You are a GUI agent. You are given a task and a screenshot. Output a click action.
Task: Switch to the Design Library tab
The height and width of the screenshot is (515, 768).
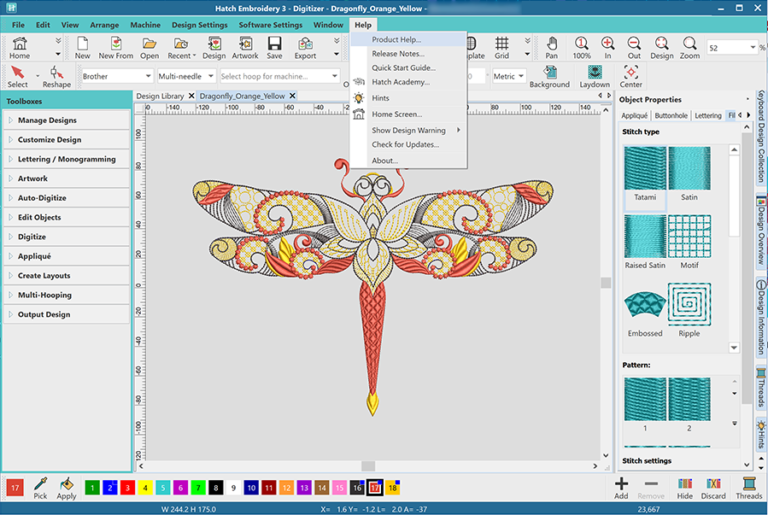point(160,96)
